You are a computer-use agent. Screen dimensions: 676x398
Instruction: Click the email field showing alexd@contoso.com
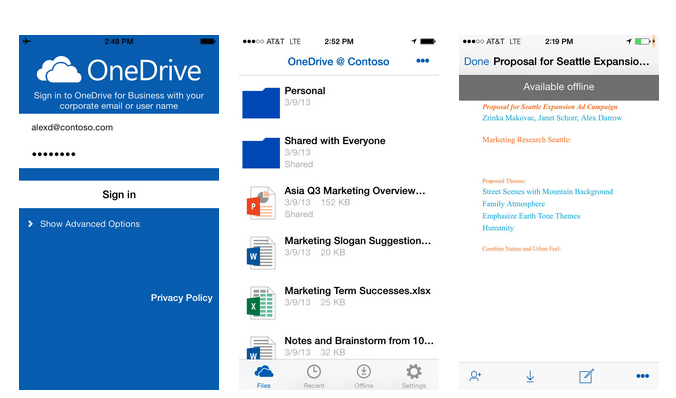[119, 127]
